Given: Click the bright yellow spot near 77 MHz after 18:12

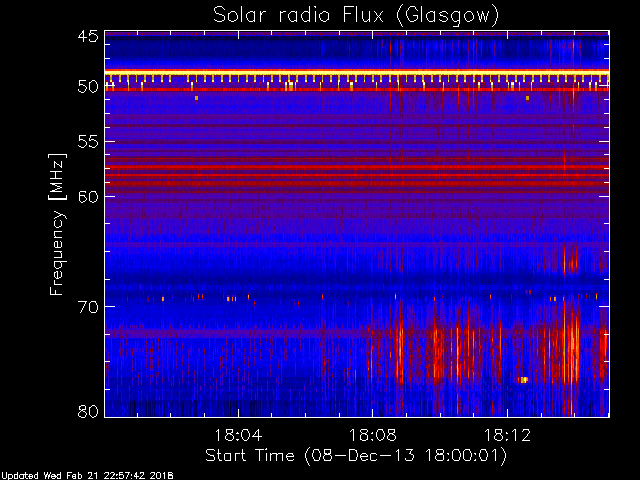Looking at the screenshot, I should tap(524, 380).
